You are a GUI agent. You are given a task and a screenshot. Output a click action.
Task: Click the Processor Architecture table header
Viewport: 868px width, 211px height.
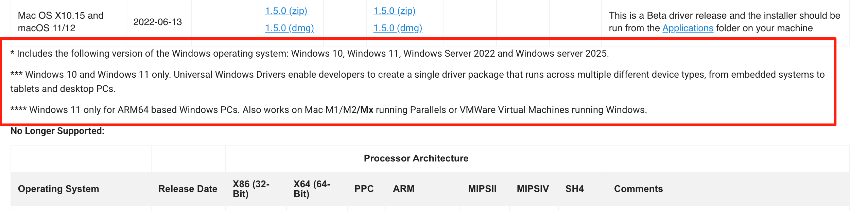pos(415,158)
